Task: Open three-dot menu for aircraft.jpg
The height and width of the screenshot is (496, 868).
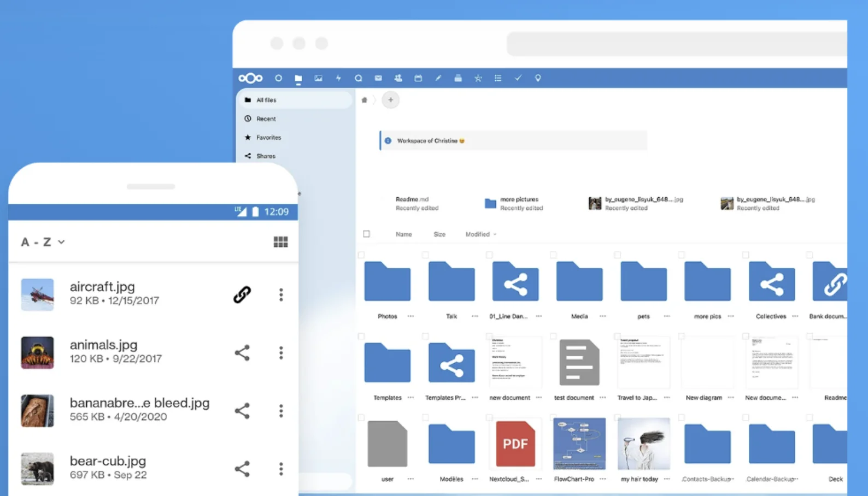Action: (281, 294)
